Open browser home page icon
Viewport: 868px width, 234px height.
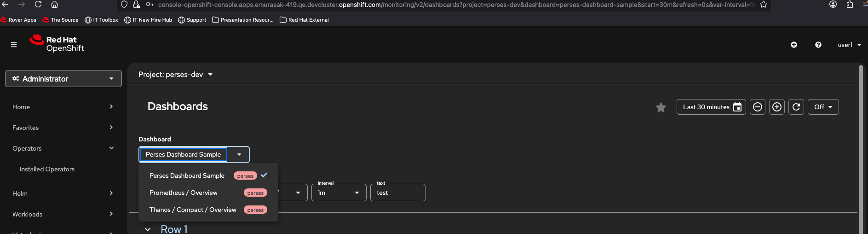(54, 5)
